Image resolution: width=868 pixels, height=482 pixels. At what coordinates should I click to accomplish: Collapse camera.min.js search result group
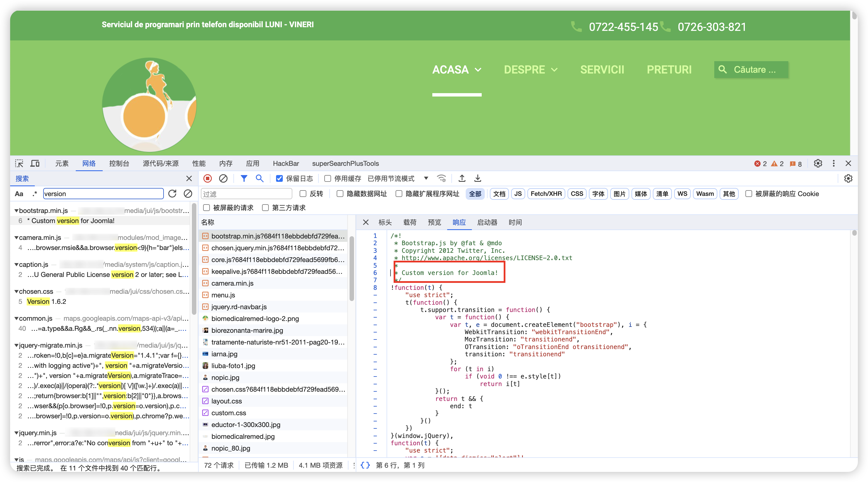coord(16,238)
